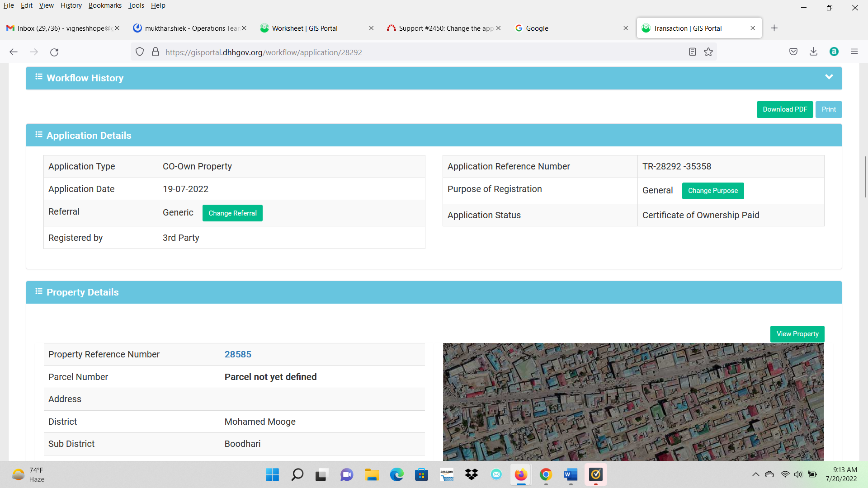Expand the Workflow History chevron

[829, 77]
